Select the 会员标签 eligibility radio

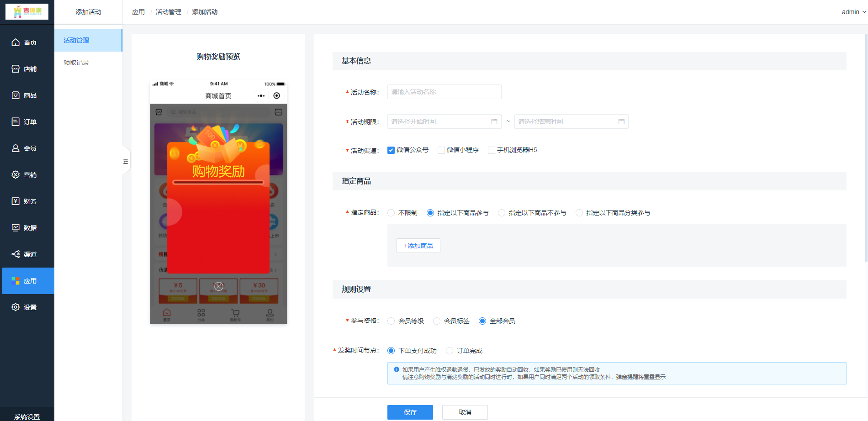click(437, 321)
